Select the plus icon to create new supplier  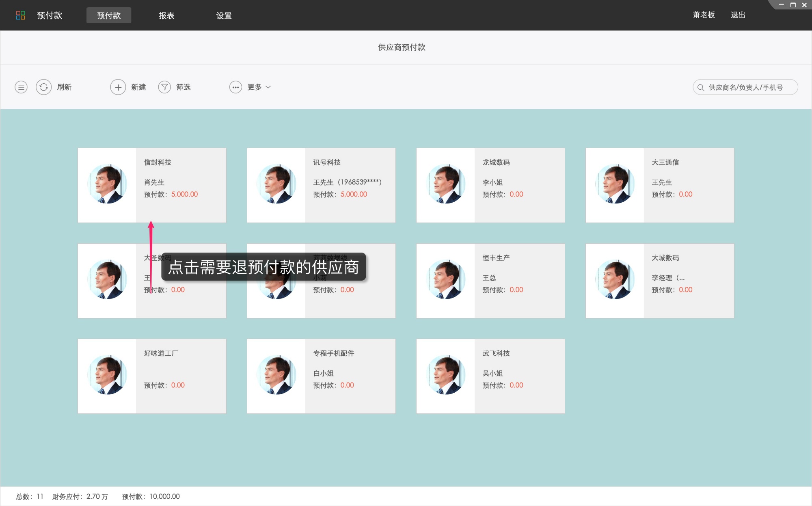point(118,87)
